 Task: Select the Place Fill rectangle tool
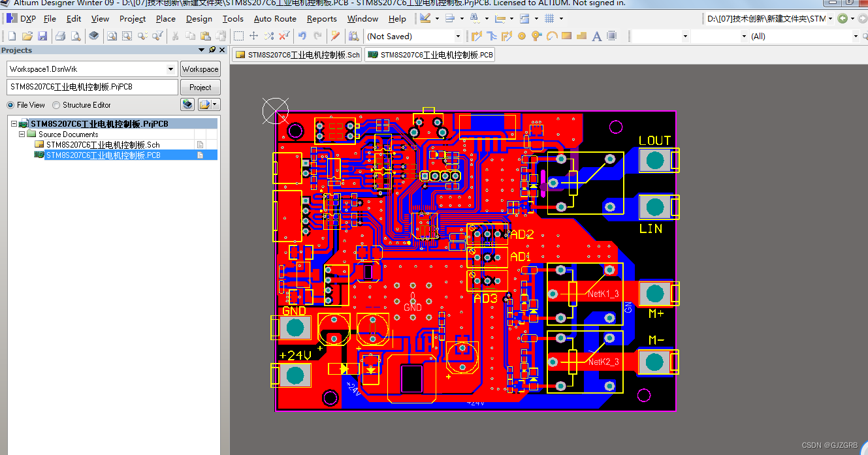[x=566, y=36]
